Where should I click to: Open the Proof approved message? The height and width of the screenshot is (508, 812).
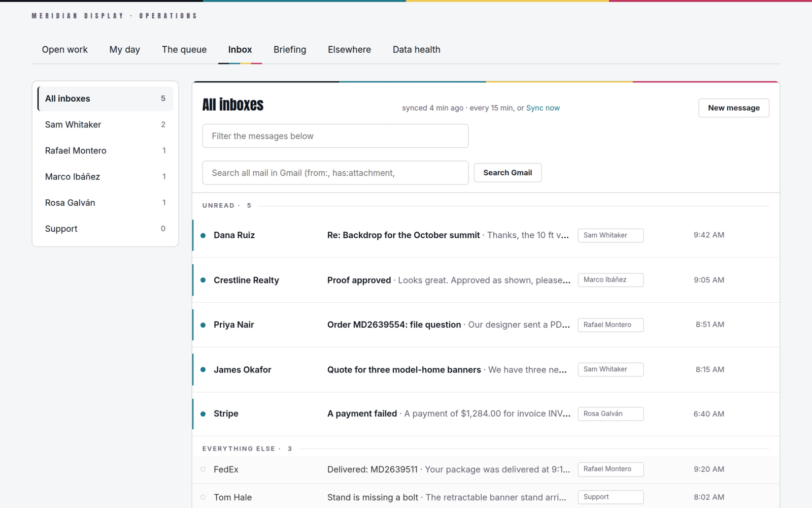point(359,280)
